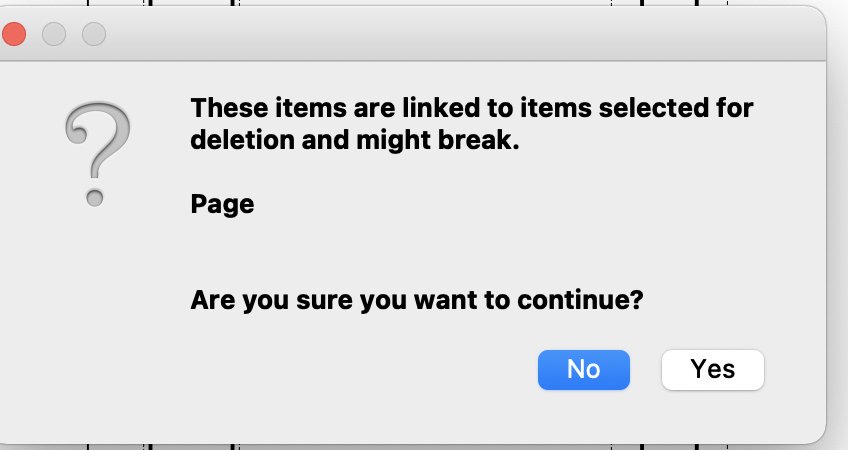Viewport: 848px width, 450px height.
Task: Close the dialog with the red button
Action: pos(14,34)
